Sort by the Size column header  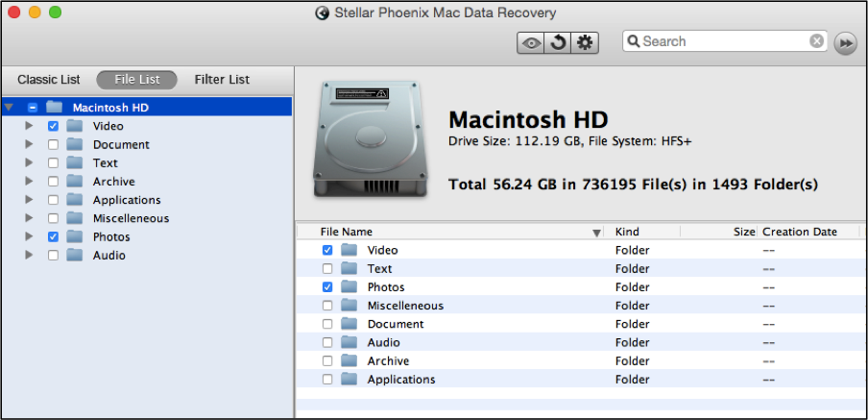click(719, 232)
